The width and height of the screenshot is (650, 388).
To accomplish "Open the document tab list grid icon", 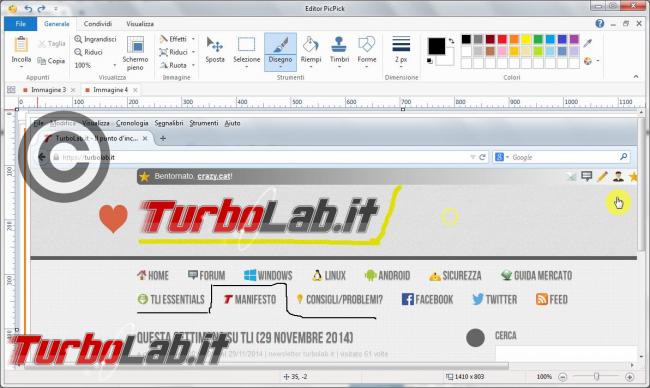I will click(x=11, y=90).
